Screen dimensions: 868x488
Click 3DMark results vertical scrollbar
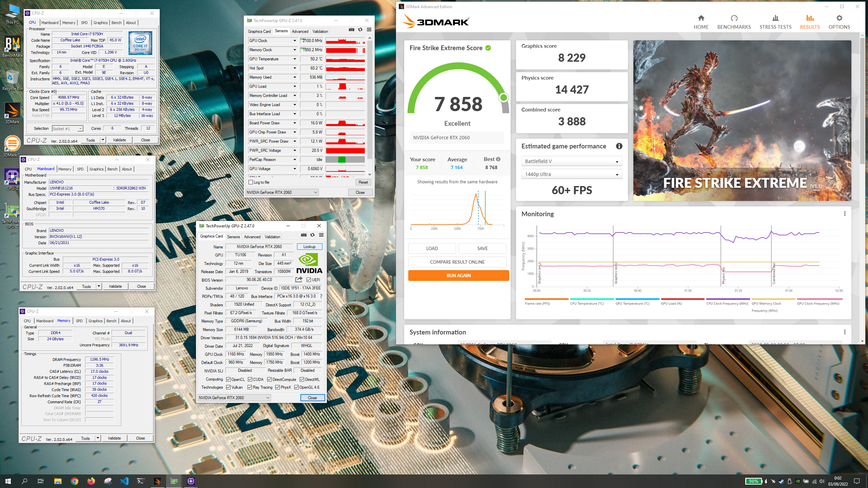tap(862, 102)
